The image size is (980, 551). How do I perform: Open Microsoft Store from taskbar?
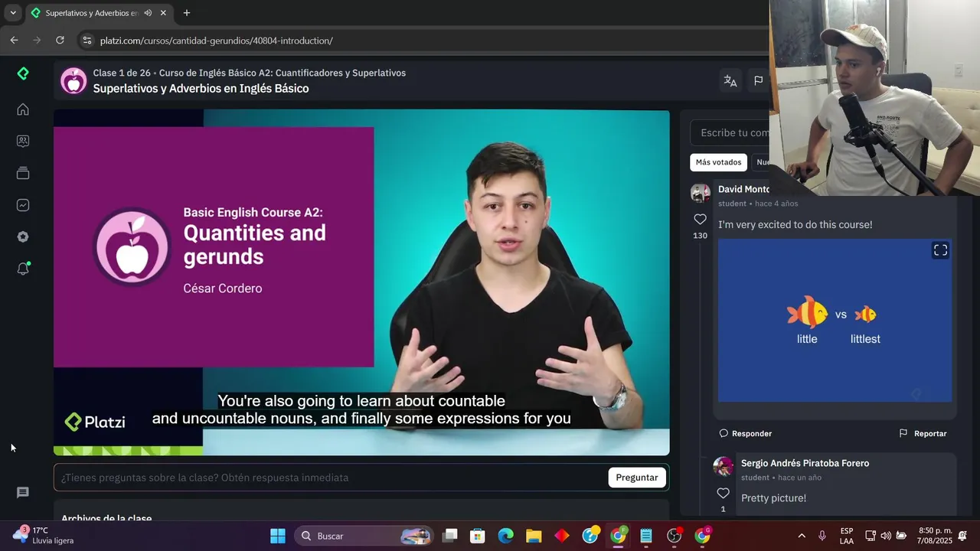pos(478,536)
